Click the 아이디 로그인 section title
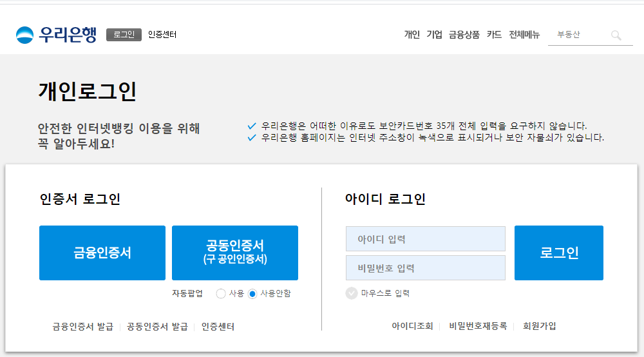 tap(385, 199)
